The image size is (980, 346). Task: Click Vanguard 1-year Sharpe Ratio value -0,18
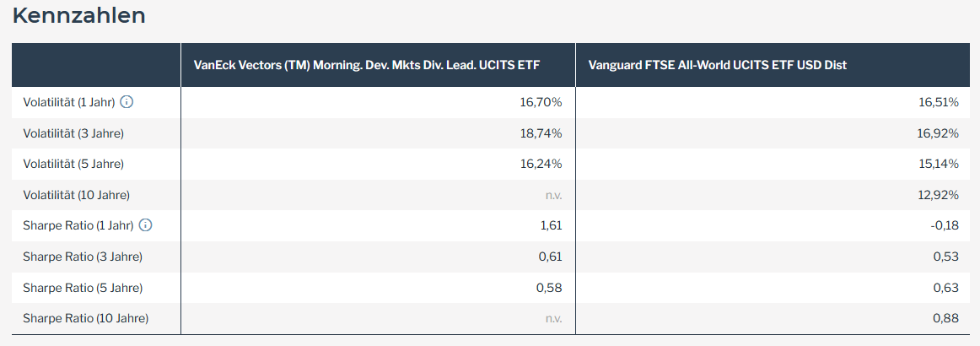pos(944,225)
